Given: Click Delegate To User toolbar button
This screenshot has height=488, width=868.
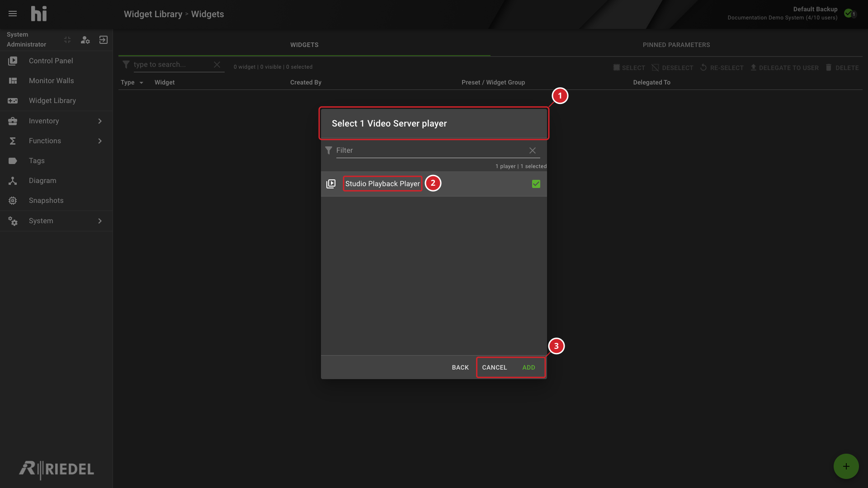Looking at the screenshot, I should 784,68.
